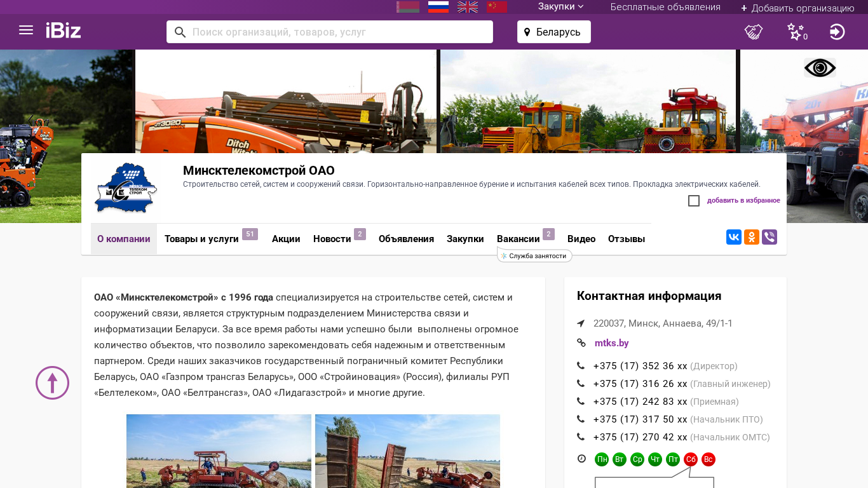
Task: Share company page on VK
Action: click(x=734, y=237)
